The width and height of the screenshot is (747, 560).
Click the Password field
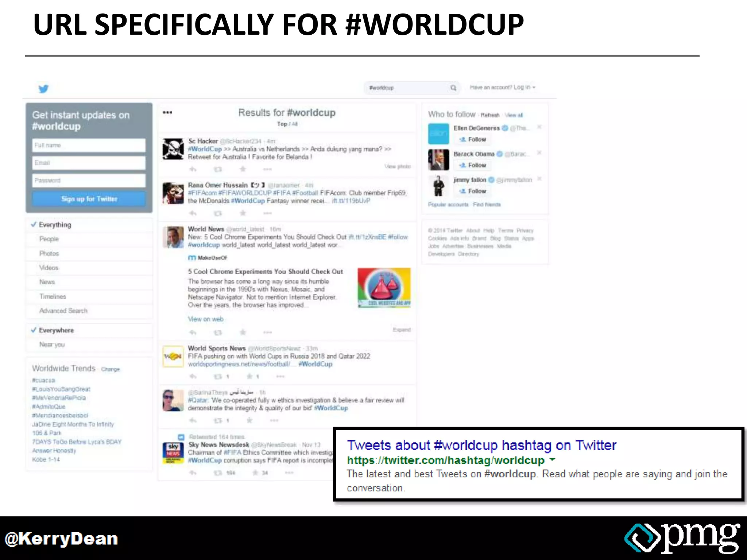pos(89,180)
